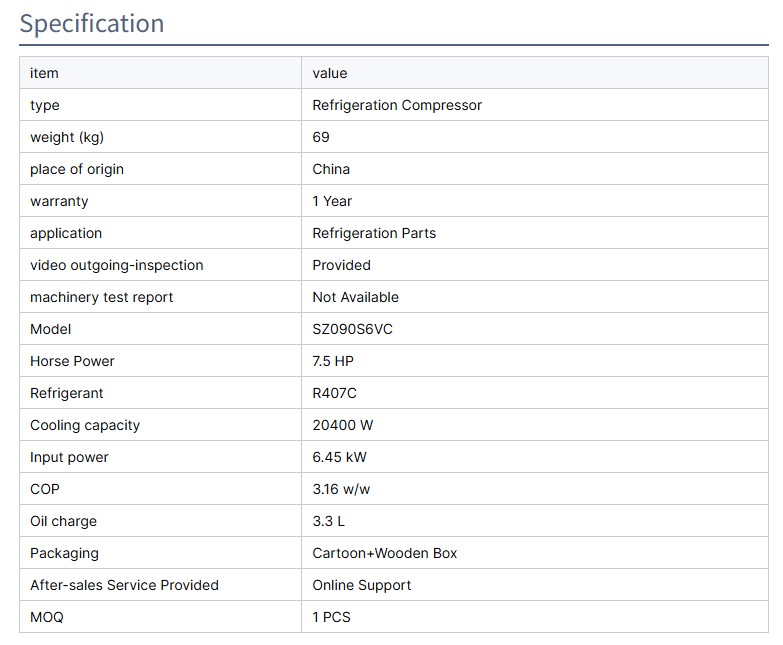The height and width of the screenshot is (645, 783).
Task: Click the 'value' column header cell
Action: point(330,73)
